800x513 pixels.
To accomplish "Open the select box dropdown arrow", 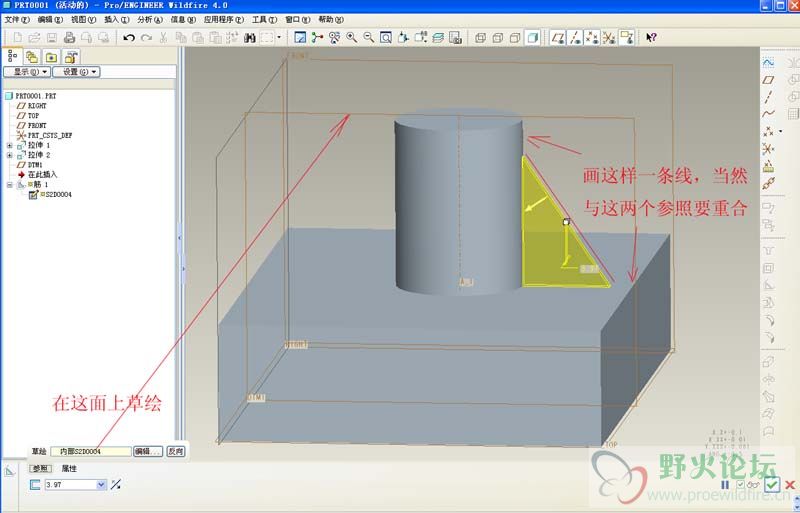I will tap(279, 37).
